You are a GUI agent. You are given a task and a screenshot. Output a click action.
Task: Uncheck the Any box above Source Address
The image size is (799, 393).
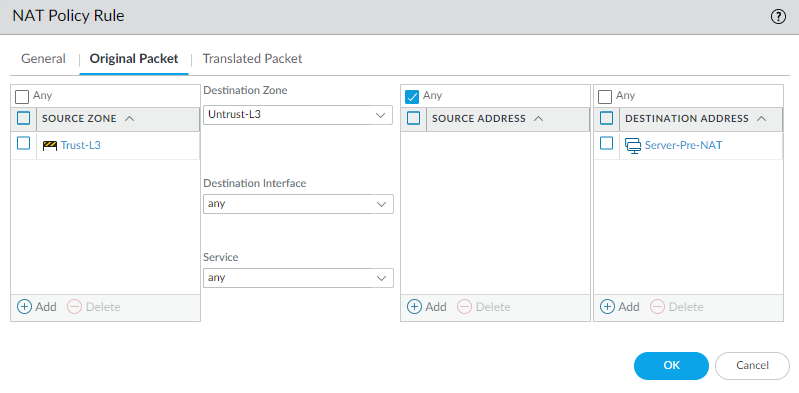click(x=412, y=97)
